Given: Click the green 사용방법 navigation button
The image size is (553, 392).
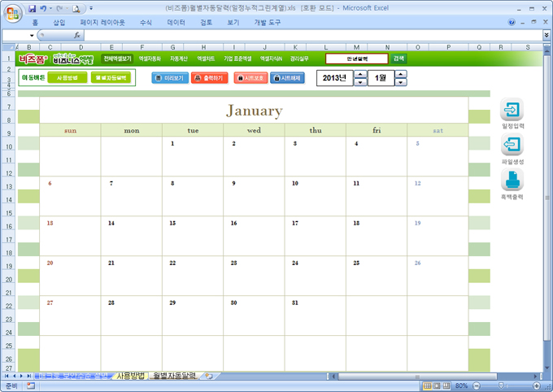Looking at the screenshot, I should tap(67, 77).
